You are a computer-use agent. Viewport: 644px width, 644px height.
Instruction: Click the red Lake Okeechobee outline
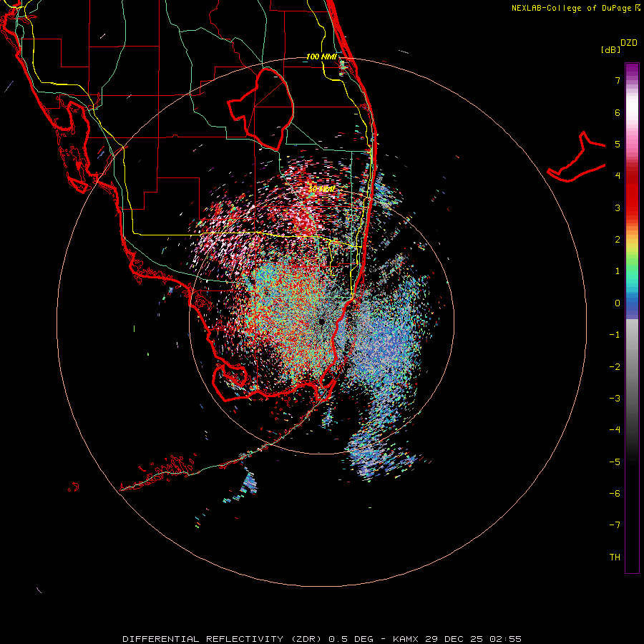260,109
